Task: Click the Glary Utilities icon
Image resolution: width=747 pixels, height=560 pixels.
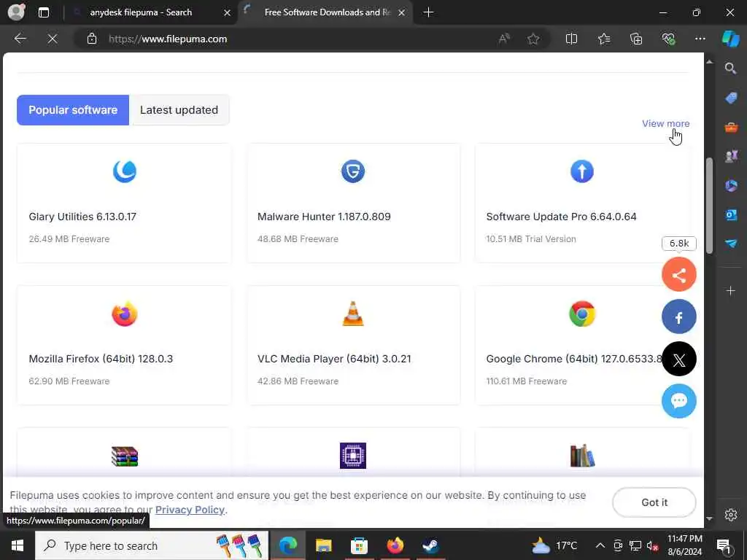Action: (x=124, y=171)
